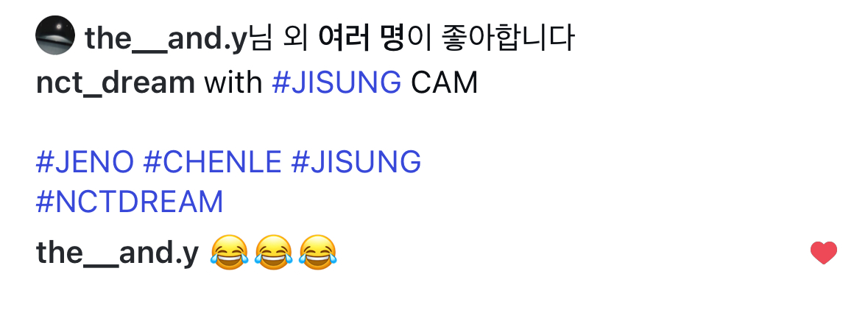Viewport: 868px width, 313px height.
Task: Click the word 'with' in the caption
Action: click(x=233, y=83)
